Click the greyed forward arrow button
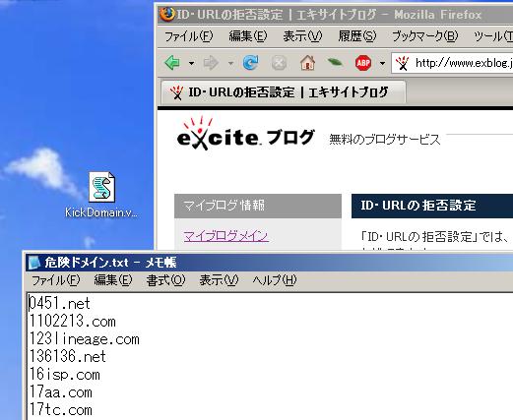Image resolution: width=513 pixels, height=420 pixels. click(x=211, y=63)
